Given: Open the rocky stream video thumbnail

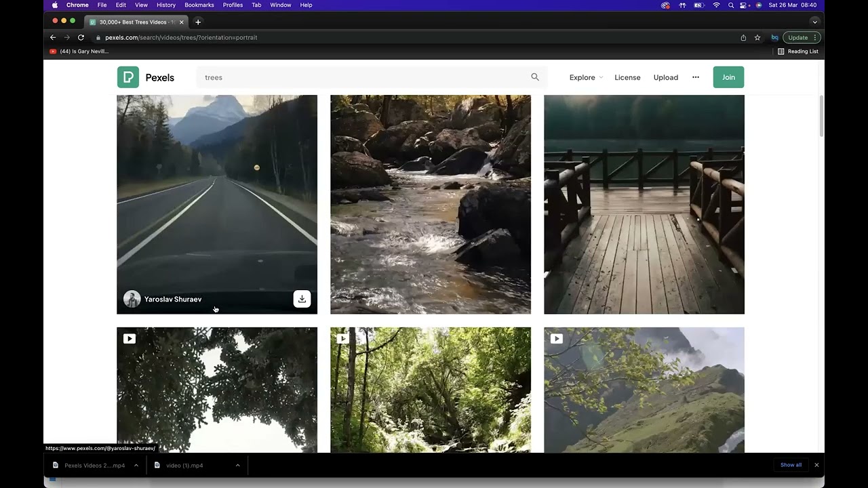Looking at the screenshot, I should 431,204.
